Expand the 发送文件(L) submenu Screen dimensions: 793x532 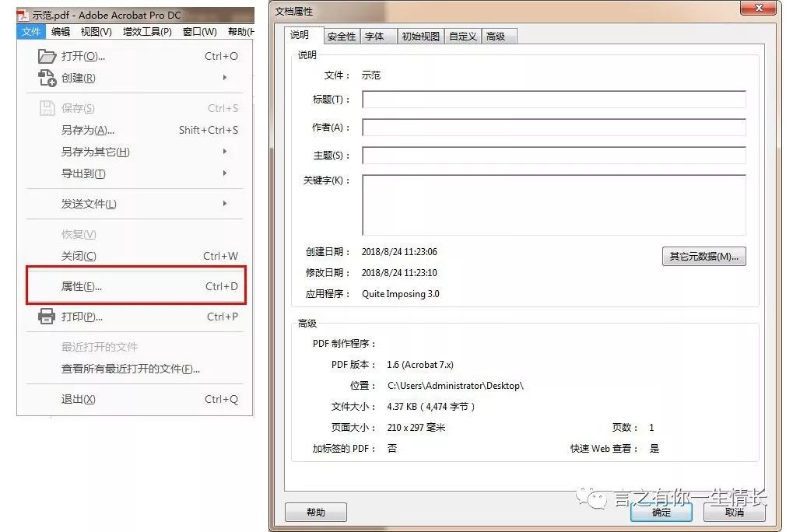pos(225,204)
